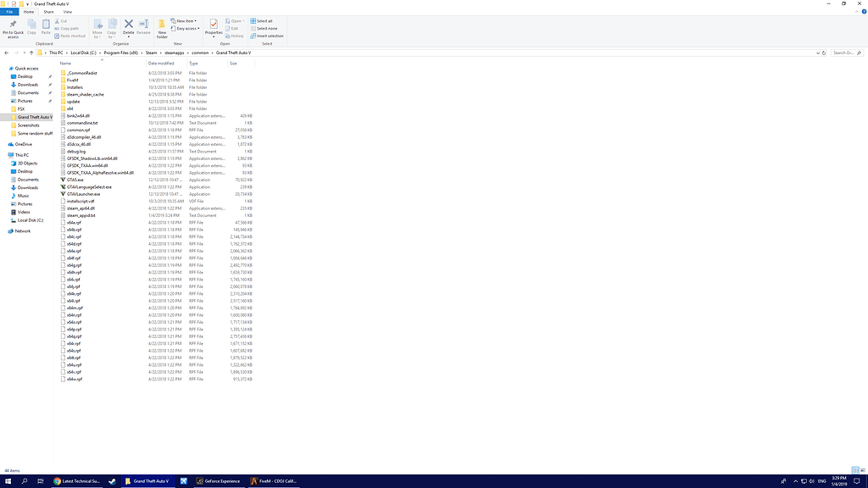Open Properties from the ribbon
868x488 pixels.
coord(214,24)
